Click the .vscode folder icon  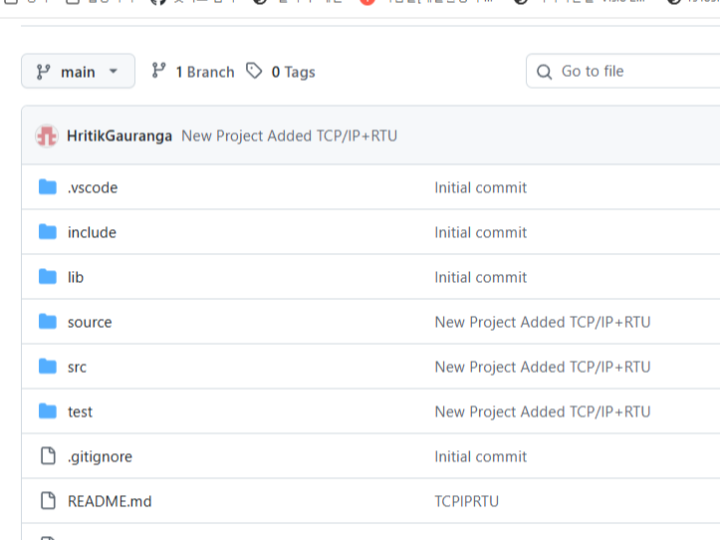pyautogui.click(x=47, y=187)
